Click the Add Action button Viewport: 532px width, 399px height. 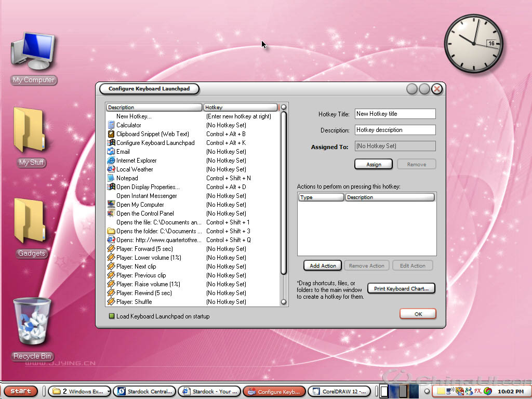[x=323, y=265]
